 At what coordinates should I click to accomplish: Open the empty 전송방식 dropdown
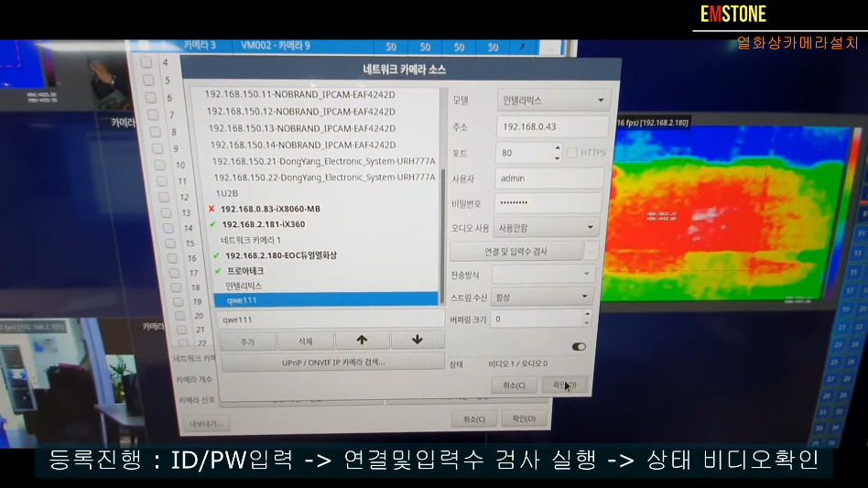[x=543, y=274]
